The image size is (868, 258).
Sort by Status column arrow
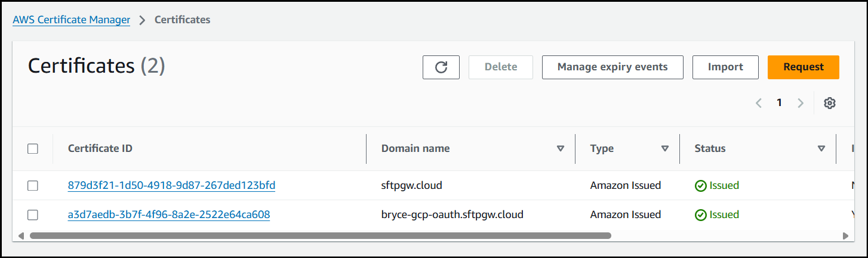tap(821, 149)
